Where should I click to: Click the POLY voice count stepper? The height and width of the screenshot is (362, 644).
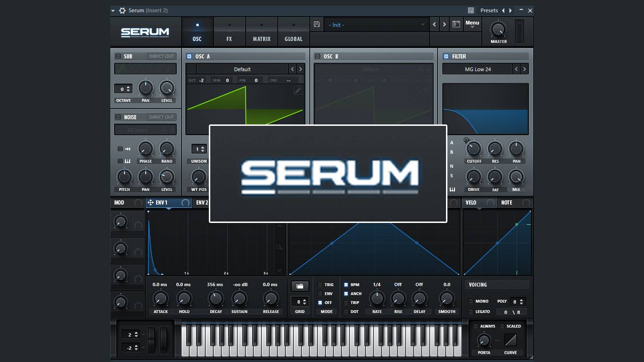pyautogui.click(x=518, y=302)
